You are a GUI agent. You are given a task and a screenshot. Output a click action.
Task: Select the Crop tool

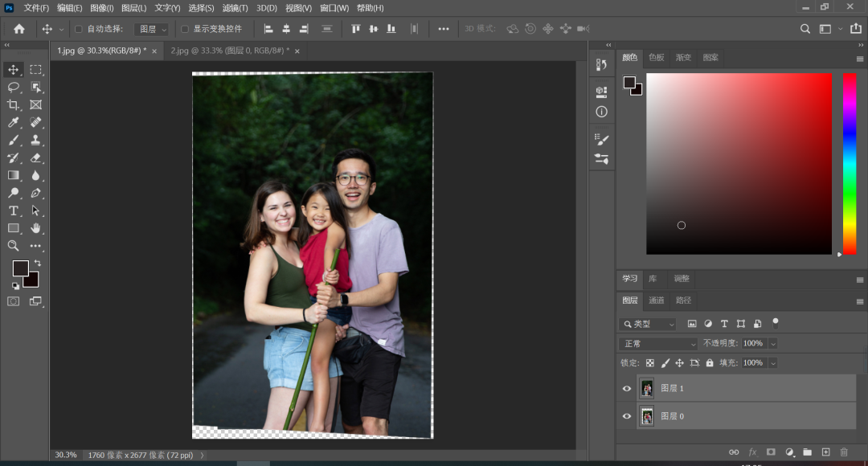(14, 104)
